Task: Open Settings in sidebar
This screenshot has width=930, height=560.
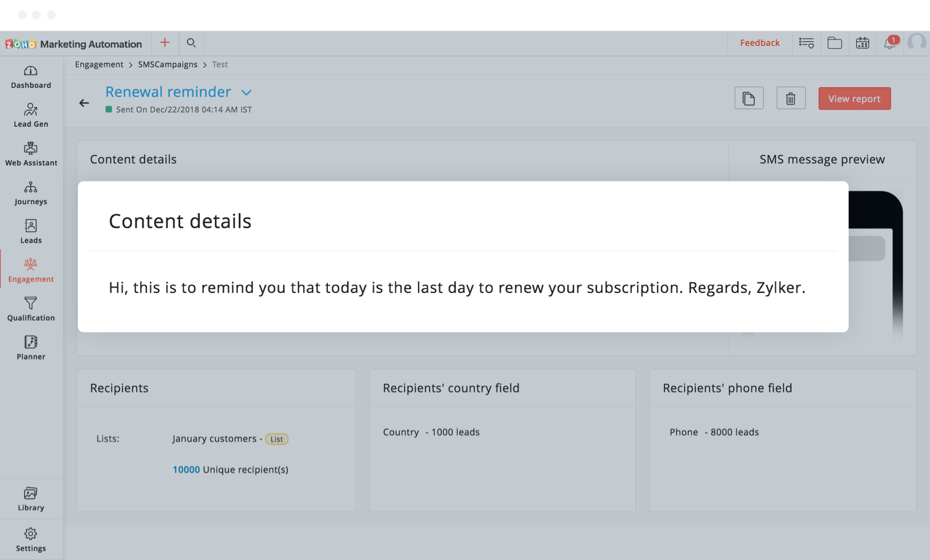Action: point(31,540)
